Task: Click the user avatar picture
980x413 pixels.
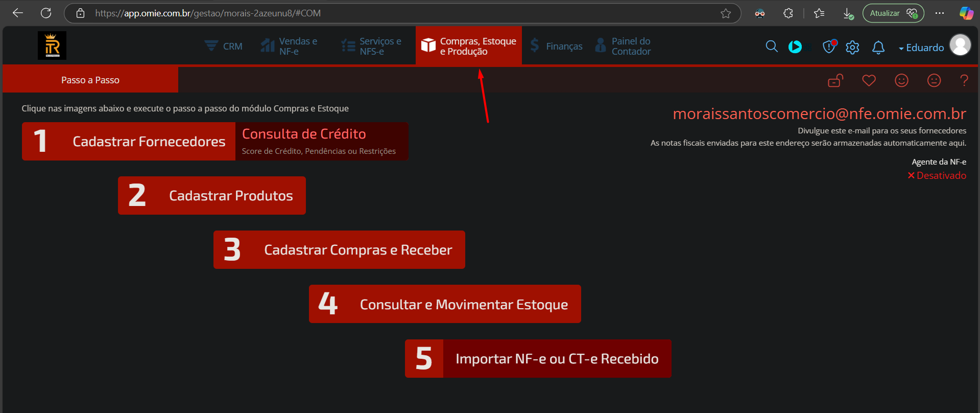Action: click(960, 45)
